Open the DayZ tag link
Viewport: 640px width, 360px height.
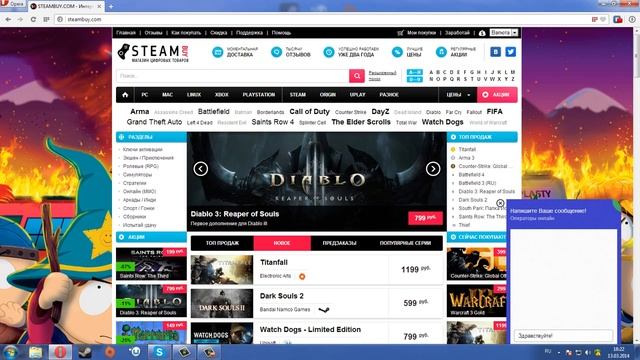pyautogui.click(x=380, y=111)
